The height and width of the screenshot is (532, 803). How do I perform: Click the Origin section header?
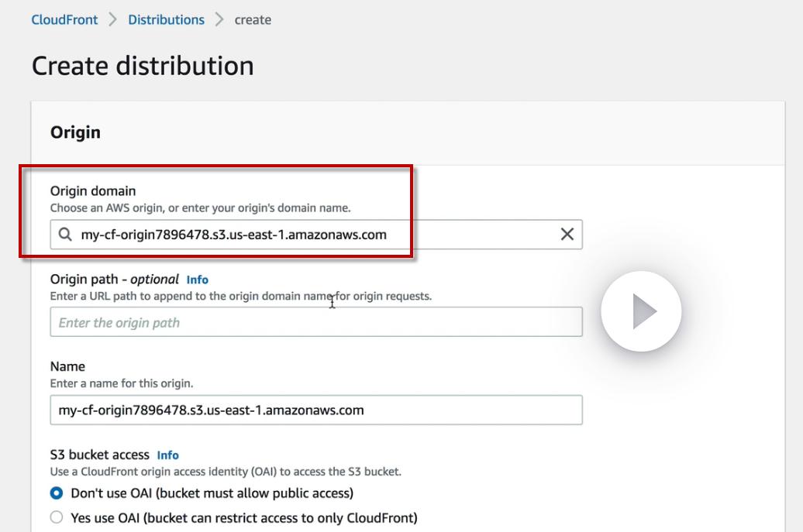pos(75,132)
